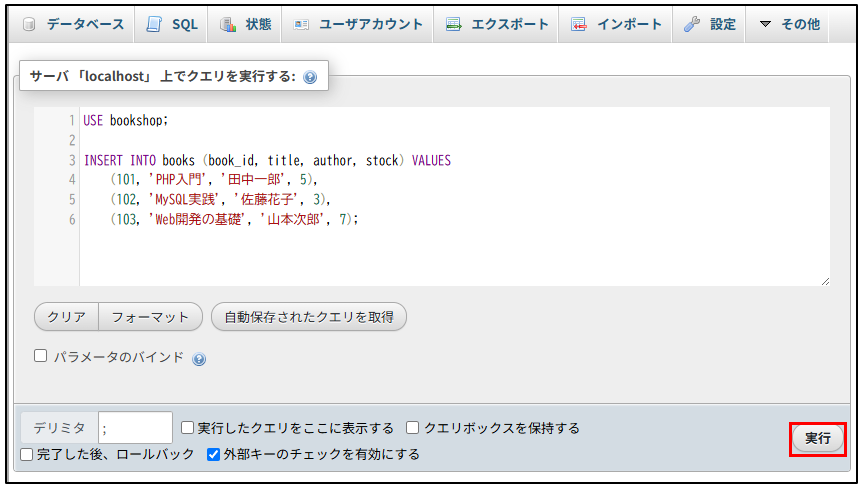Open the help icon beside the query title
This screenshot has width=864, height=494.
tap(310, 77)
